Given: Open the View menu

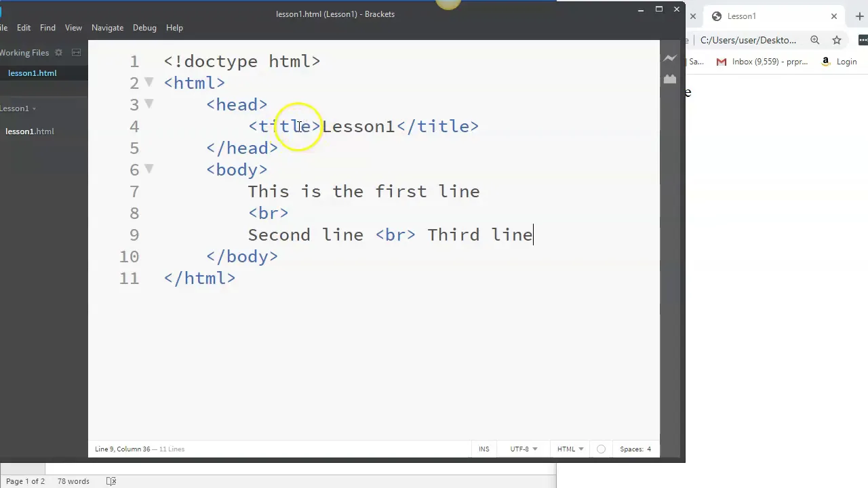Looking at the screenshot, I should (73, 28).
